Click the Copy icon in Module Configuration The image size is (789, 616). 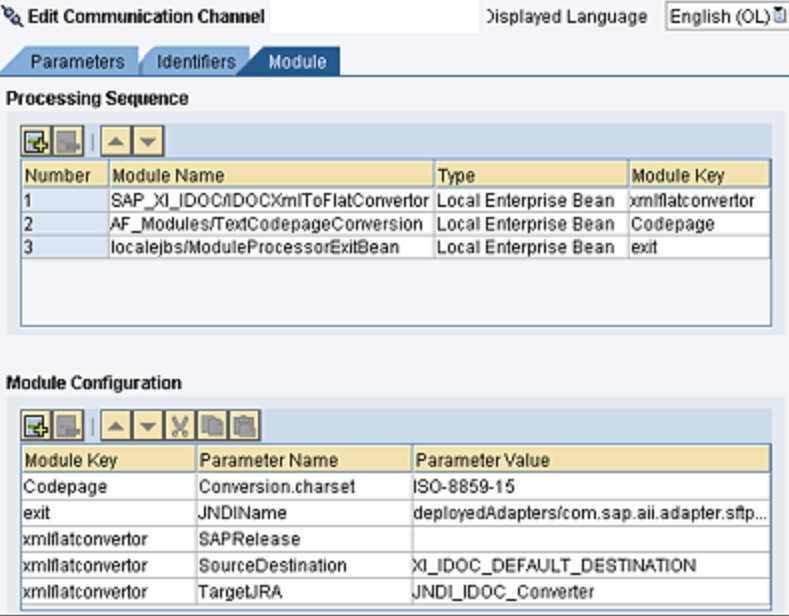[212, 426]
